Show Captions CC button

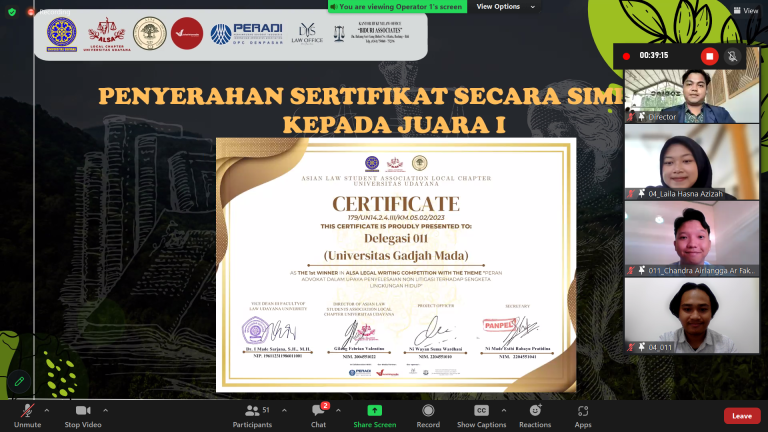pos(481,416)
